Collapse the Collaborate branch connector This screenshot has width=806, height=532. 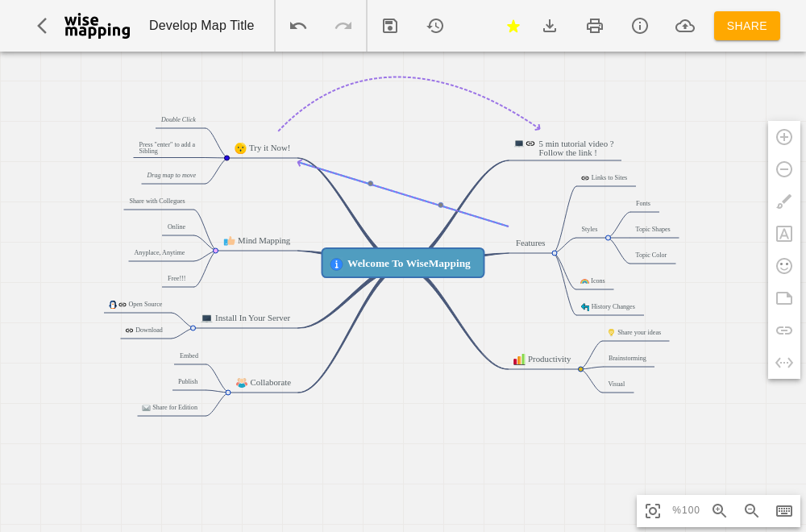[228, 393]
